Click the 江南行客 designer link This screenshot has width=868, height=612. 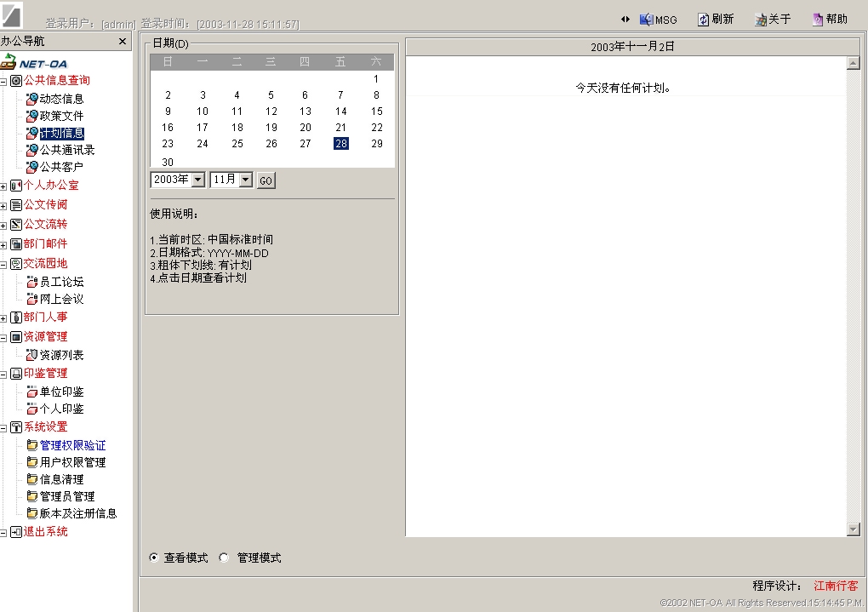click(x=836, y=586)
